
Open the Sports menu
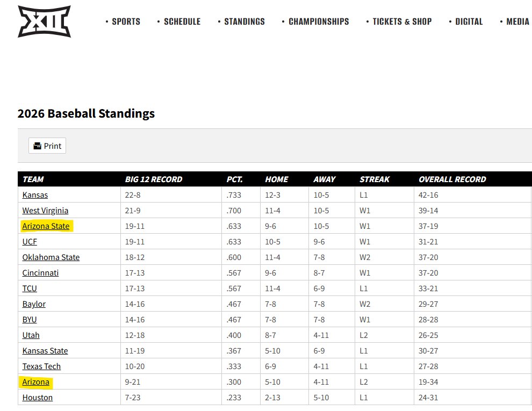(126, 21)
